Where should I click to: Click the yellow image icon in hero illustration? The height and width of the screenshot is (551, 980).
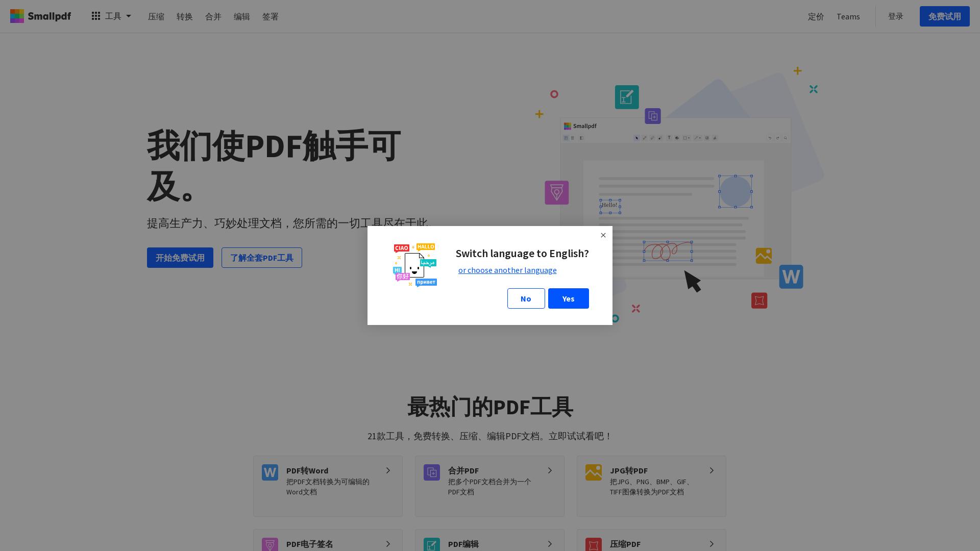(764, 256)
